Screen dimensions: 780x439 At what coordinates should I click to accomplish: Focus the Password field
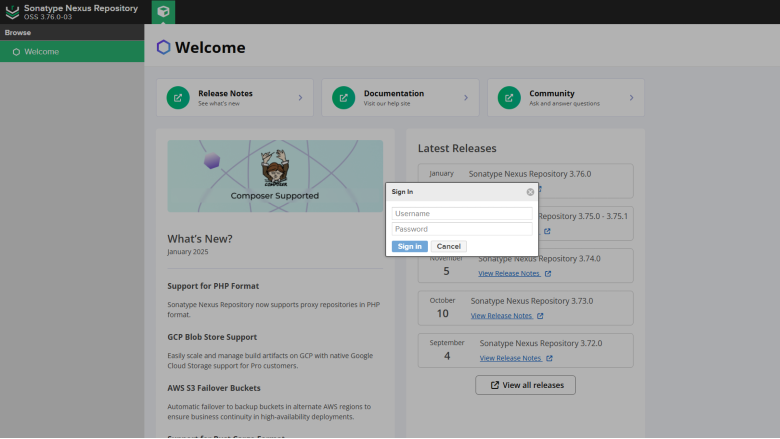462,229
